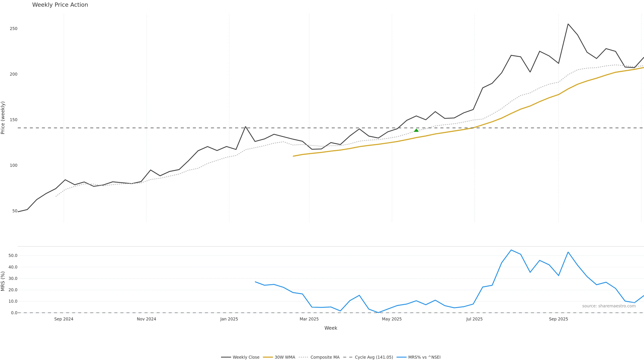Click the Mar 2025 x-axis label
This screenshot has width=644, height=362.
pyautogui.click(x=309, y=319)
